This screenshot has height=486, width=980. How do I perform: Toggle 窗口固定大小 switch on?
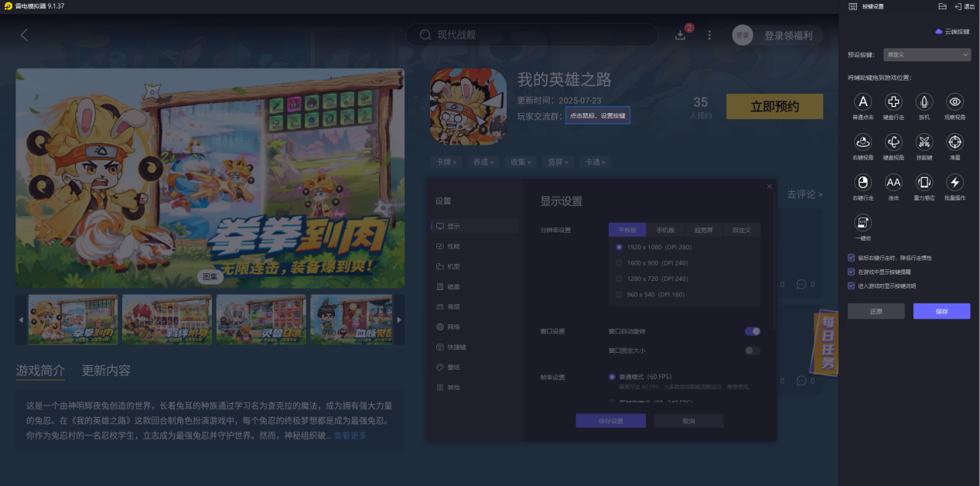[x=753, y=351]
